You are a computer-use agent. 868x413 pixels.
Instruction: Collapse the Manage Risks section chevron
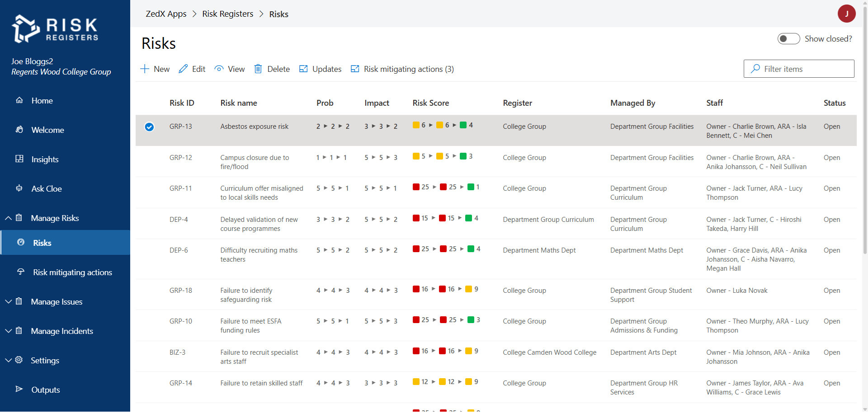pos(8,218)
